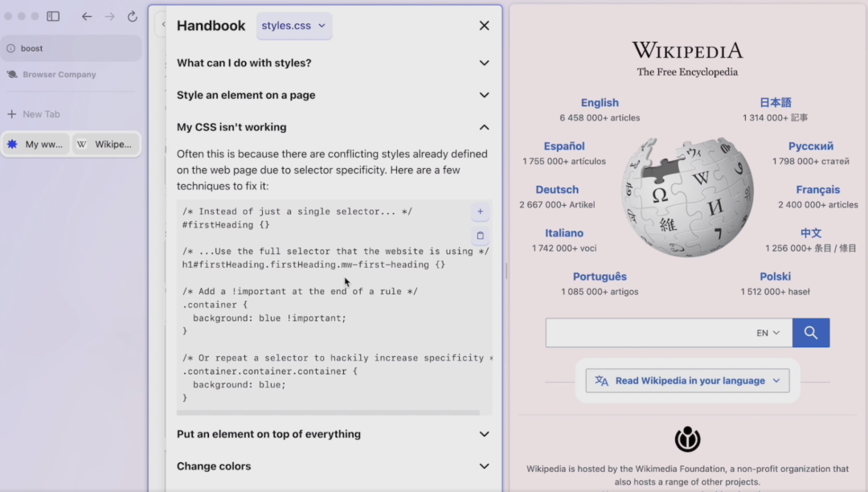The image size is (868, 492).
Task: Toggle the browser sidebar icon
Action: pos(53,16)
